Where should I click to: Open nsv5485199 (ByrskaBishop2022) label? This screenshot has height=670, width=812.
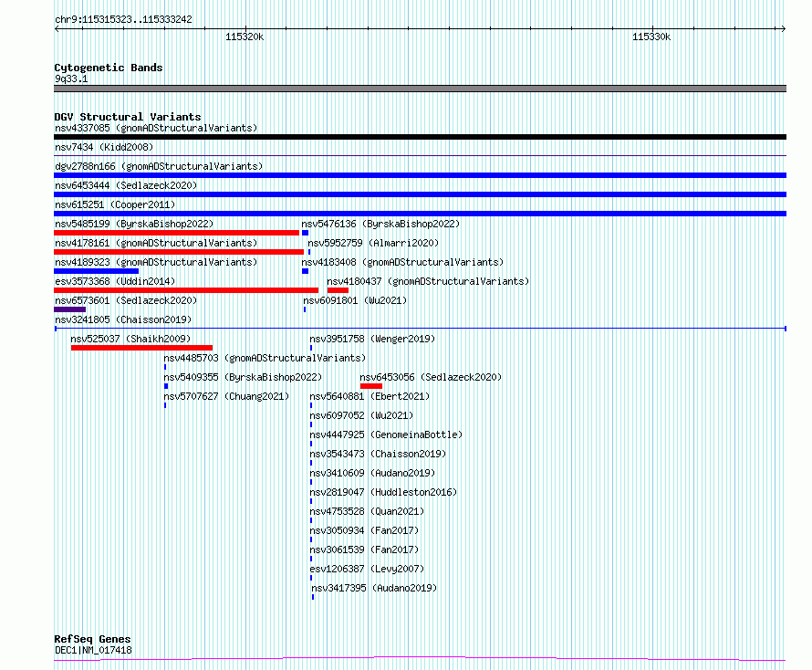[x=134, y=224]
